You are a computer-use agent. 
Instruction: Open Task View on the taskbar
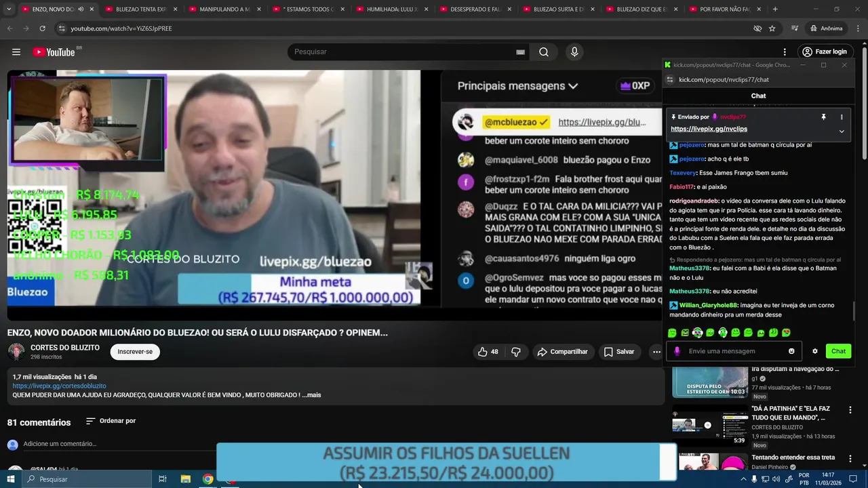[163, 479]
